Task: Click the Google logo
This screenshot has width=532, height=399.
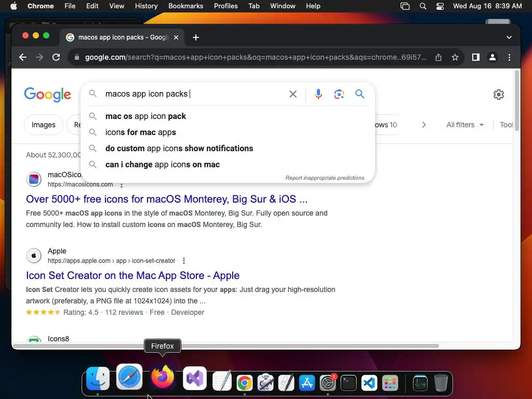Action: tap(47, 95)
